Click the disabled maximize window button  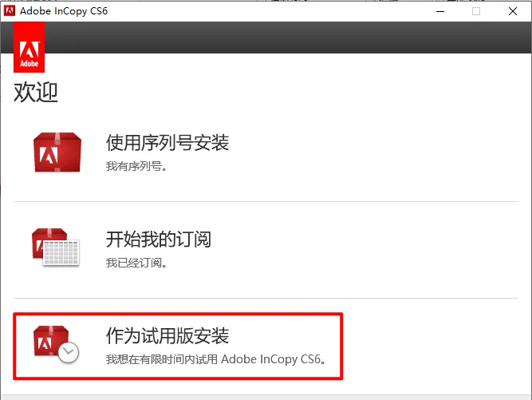coord(476,11)
